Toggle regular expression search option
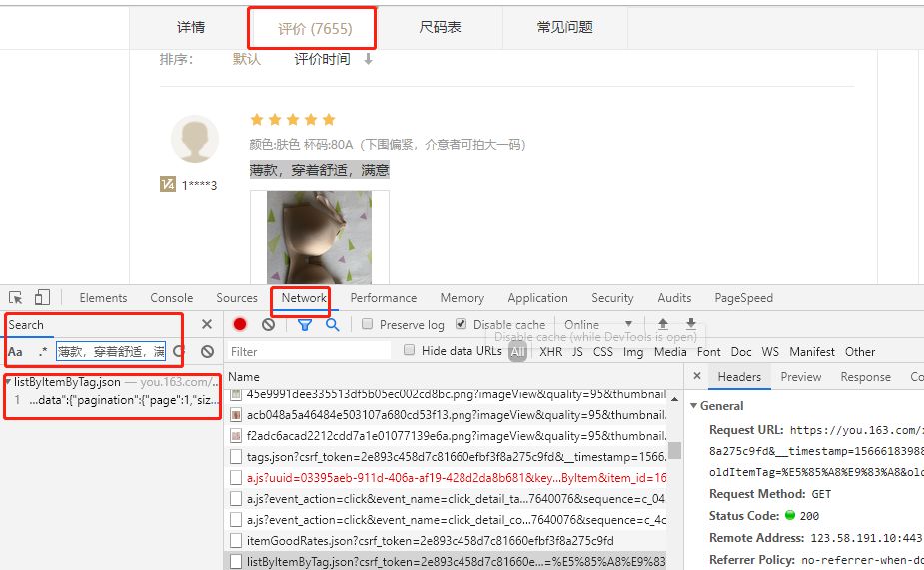 (x=42, y=352)
